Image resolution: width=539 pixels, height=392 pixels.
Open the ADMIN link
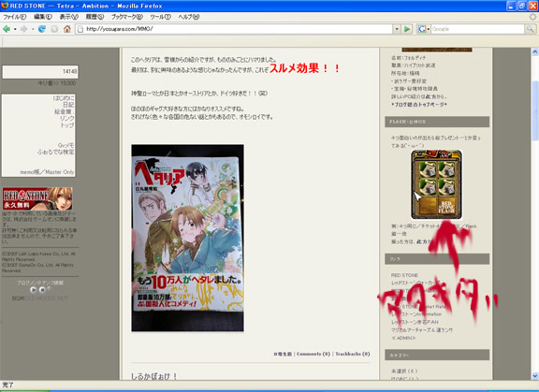[403, 338]
